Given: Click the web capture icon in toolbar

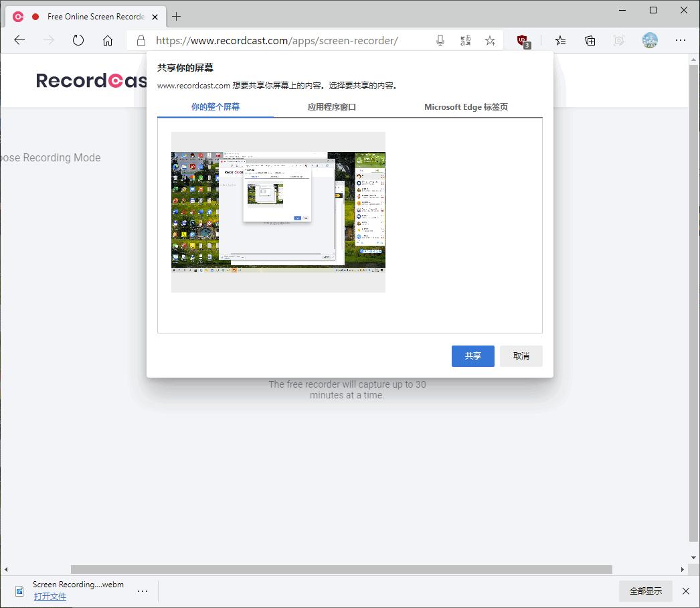Looking at the screenshot, I should click(619, 41).
